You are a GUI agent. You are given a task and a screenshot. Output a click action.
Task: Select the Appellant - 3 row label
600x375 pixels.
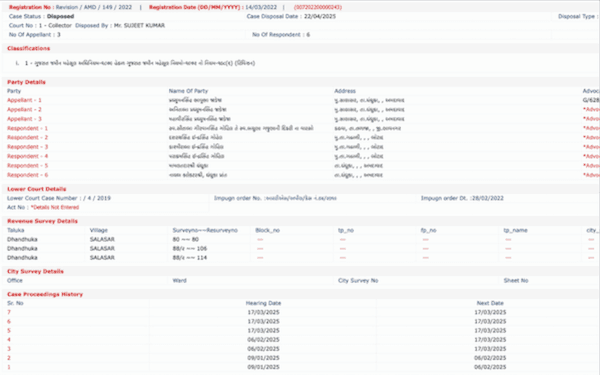coord(24,119)
